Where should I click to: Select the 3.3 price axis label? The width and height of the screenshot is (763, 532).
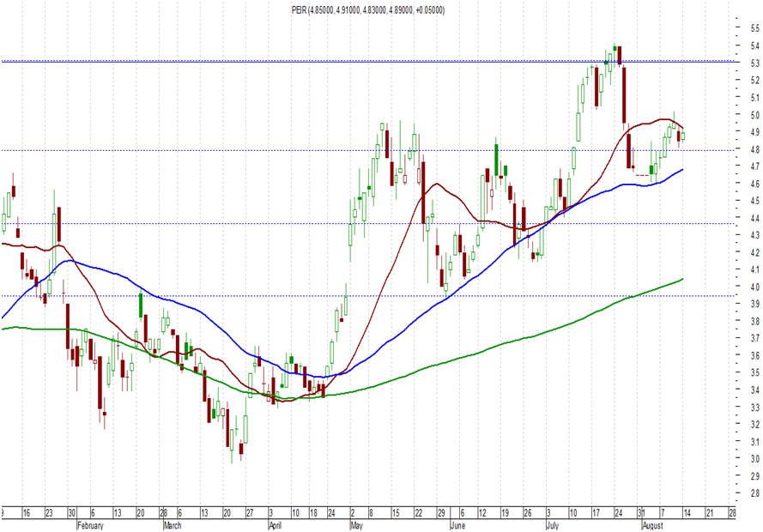click(754, 408)
